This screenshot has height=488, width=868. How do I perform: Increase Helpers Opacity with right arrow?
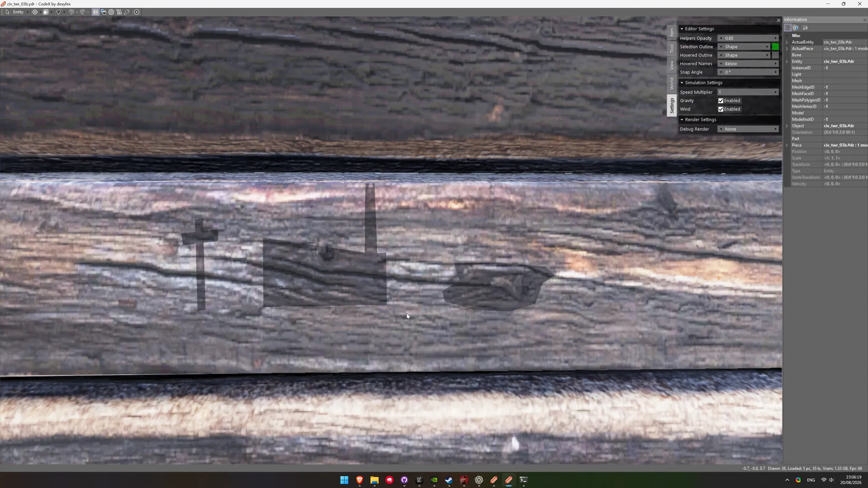(x=776, y=38)
